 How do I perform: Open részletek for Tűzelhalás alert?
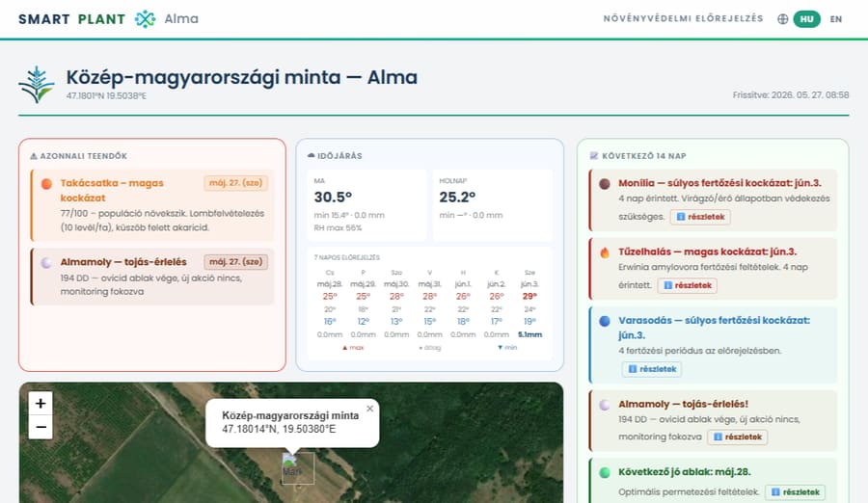point(688,285)
